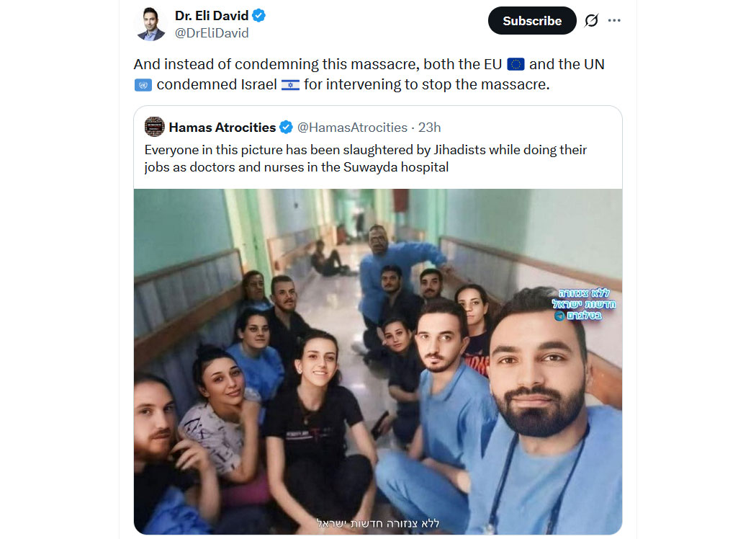Screen dimensions: 756x539
Task: Click the EU flag emoji in the post
Action: click(516, 64)
